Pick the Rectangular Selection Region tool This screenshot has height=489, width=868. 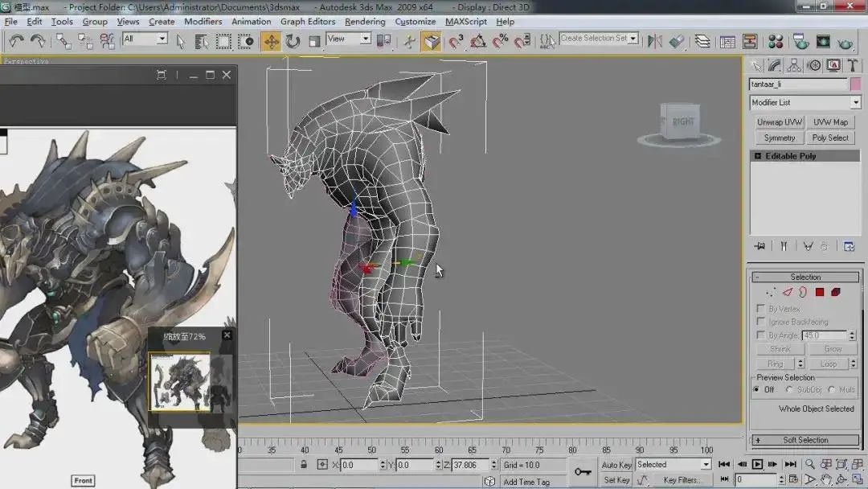pyautogui.click(x=223, y=41)
